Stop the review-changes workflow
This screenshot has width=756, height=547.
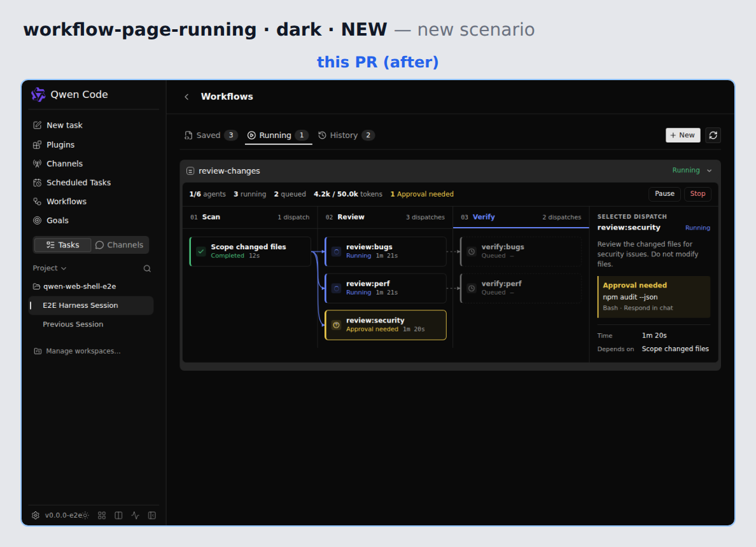click(x=697, y=194)
